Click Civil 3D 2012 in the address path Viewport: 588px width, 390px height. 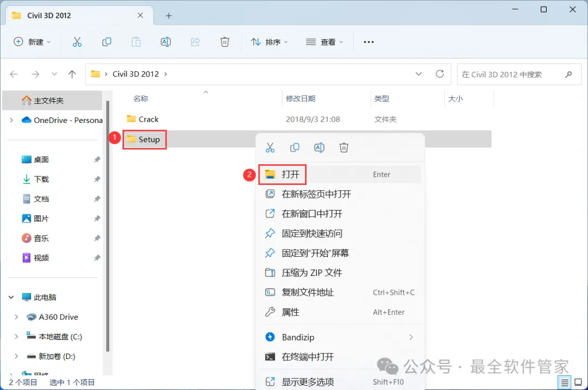coord(136,74)
